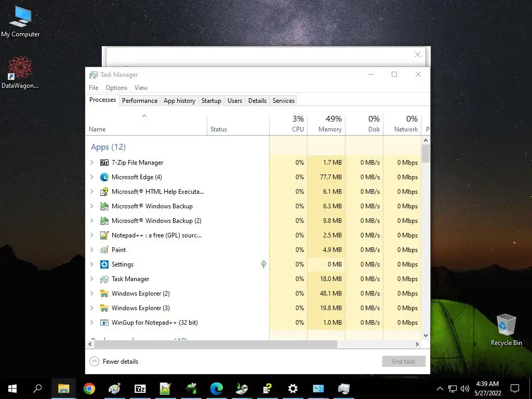Sort processes by Disk column
Image resolution: width=532 pixels, height=399 pixels.
[364, 125]
